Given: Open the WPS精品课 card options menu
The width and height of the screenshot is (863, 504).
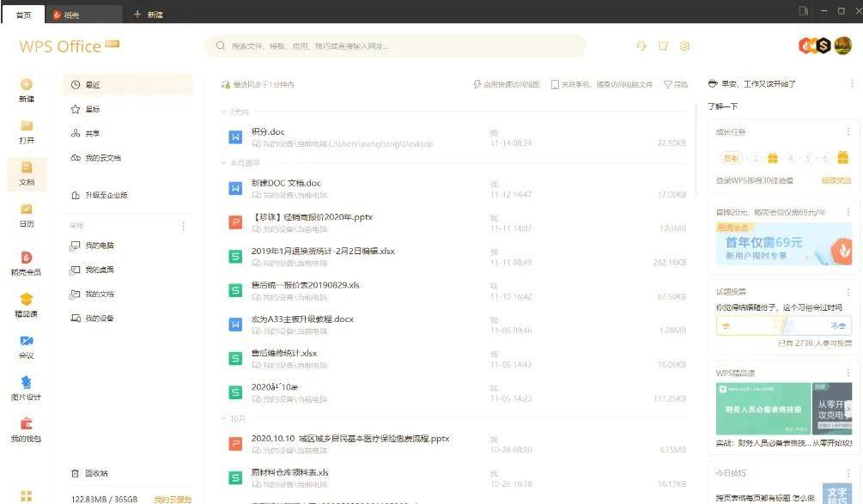Looking at the screenshot, I should [848, 373].
